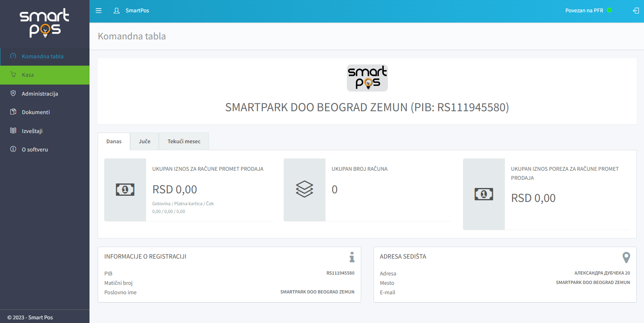Image resolution: width=644 pixels, height=323 pixels.
Task: Click the SmartPos username link
Action: point(137,11)
